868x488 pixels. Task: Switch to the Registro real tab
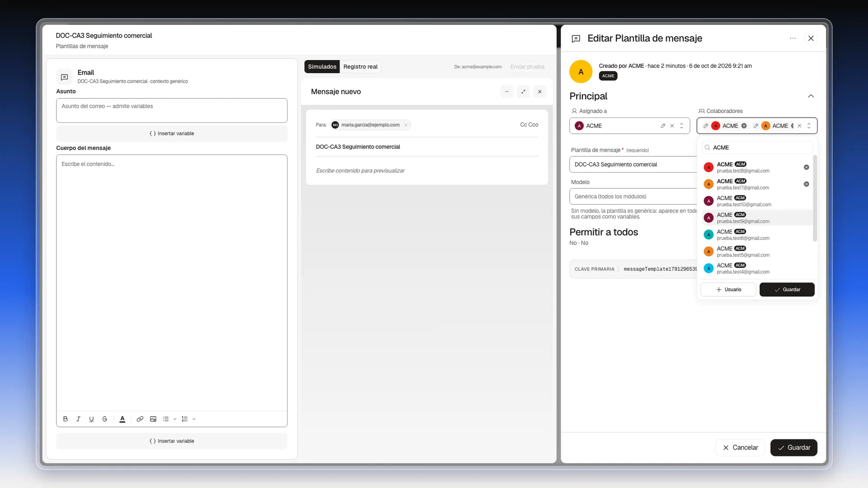pos(360,67)
